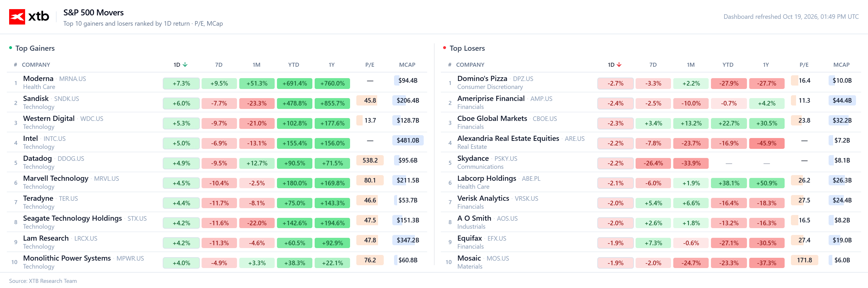Click the Top Gainers section heading
This screenshot has height=288, width=868.
click(35, 48)
